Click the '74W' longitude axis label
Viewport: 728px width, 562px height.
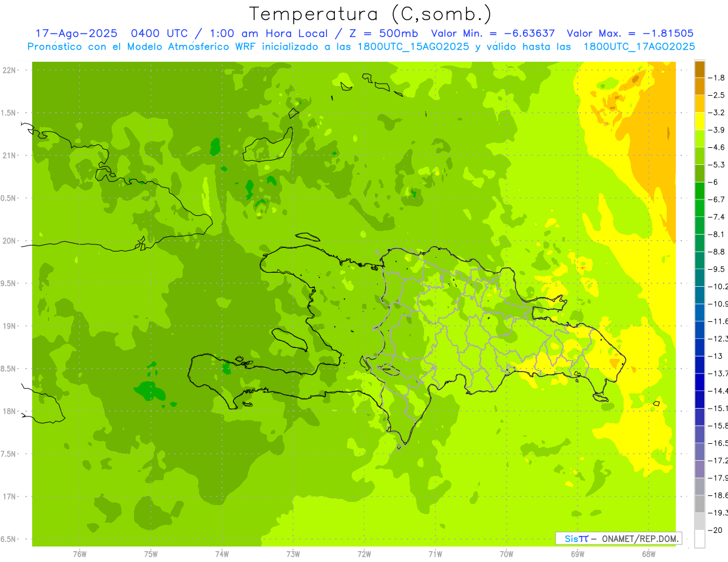tap(222, 554)
